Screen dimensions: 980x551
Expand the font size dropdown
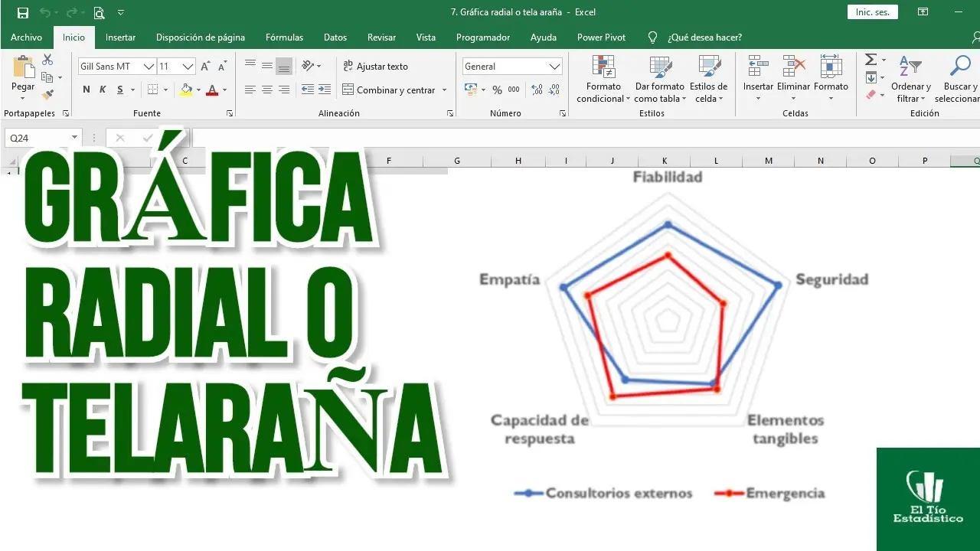point(189,66)
